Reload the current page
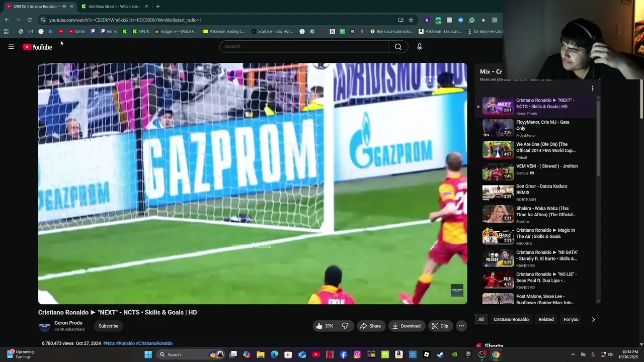Viewport: 644px width, 362px height. click(30, 20)
